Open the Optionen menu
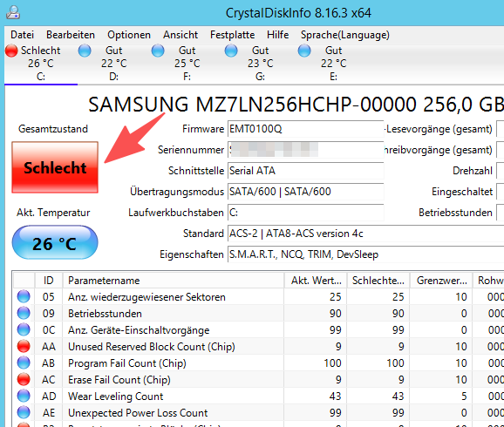Image resolution: width=504 pixels, height=427 pixels. click(129, 35)
